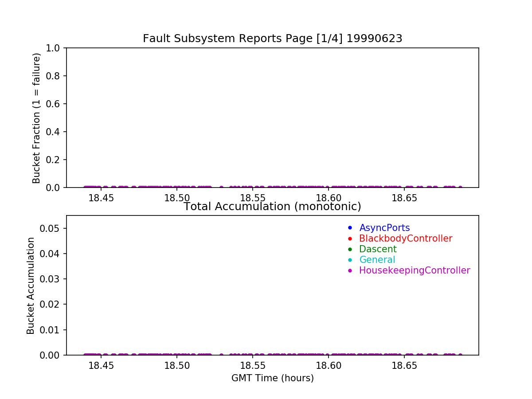Click the Total Accumulation (monotonic) subplot title

(x=272, y=207)
